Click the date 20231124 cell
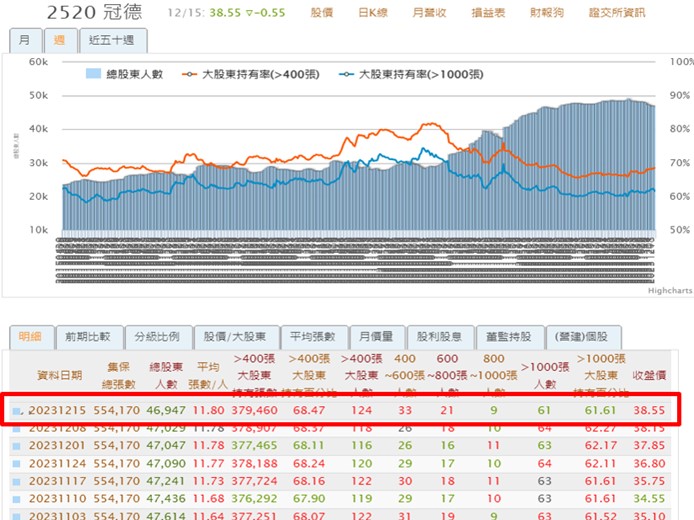Image resolution: width=694 pixels, height=520 pixels. click(57, 464)
